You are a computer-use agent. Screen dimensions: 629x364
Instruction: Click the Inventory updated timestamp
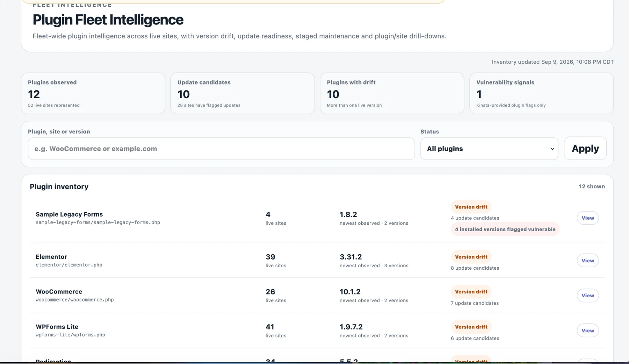[552, 62]
